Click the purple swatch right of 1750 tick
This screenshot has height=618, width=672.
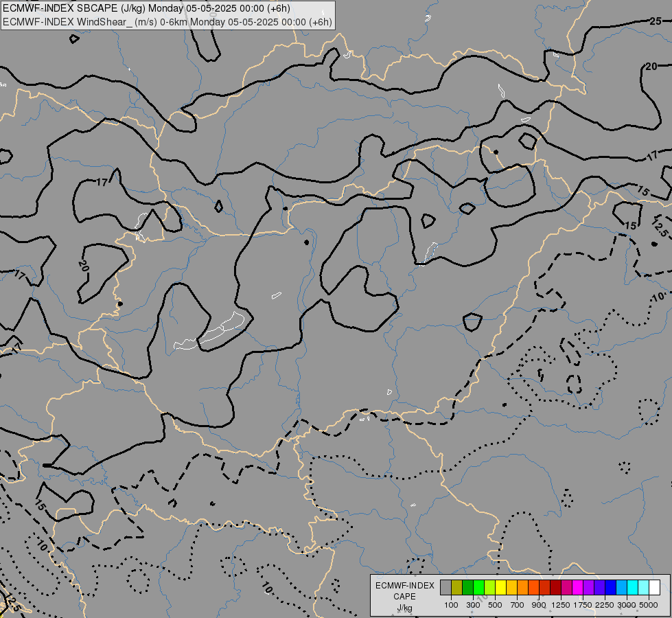(588, 587)
